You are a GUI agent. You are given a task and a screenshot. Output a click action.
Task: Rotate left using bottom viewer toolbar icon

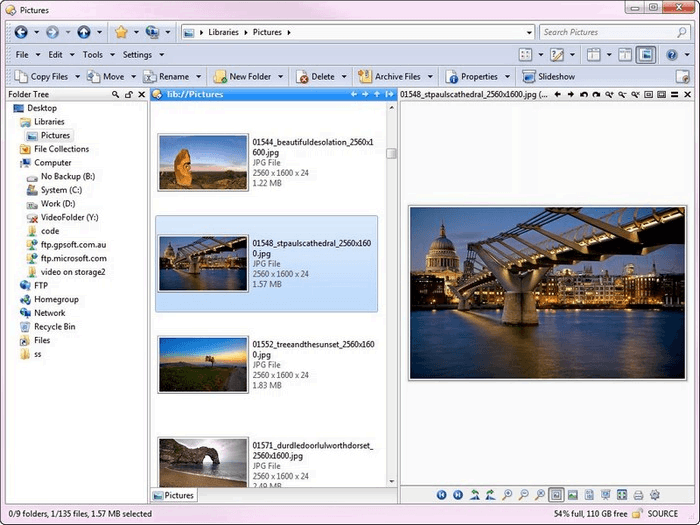pyautogui.click(x=475, y=495)
